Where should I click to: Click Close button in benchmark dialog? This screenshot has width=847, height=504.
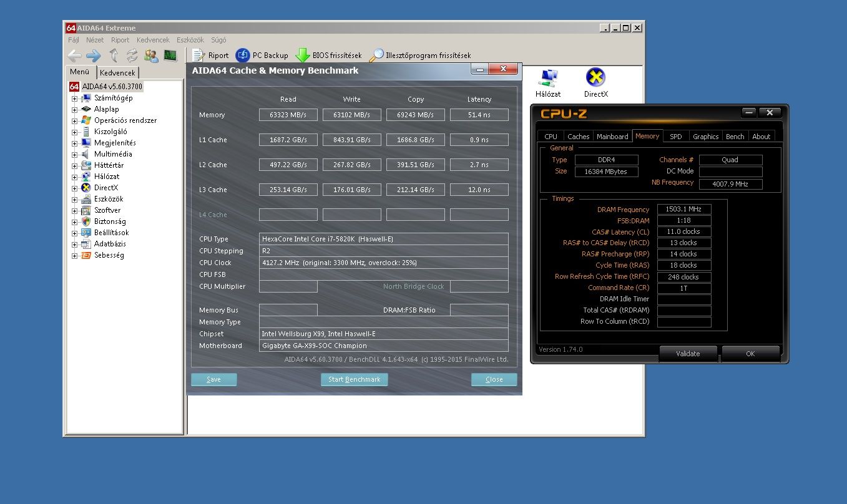[494, 379]
